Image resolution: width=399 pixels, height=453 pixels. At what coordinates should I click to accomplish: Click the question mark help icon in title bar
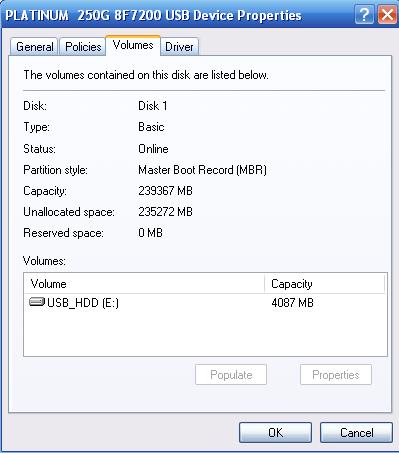click(x=364, y=15)
